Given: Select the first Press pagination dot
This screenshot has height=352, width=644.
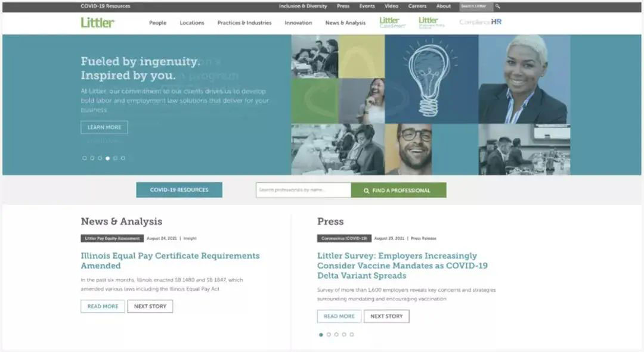Looking at the screenshot, I should click(321, 334).
